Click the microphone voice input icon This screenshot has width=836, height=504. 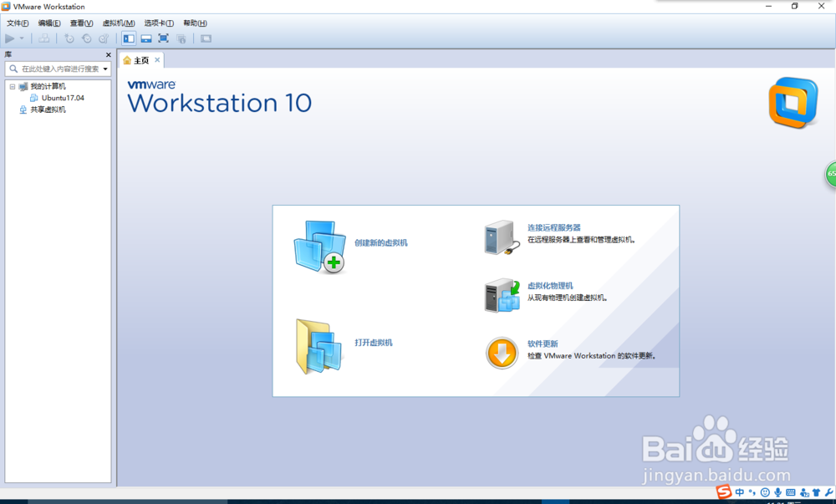click(777, 492)
